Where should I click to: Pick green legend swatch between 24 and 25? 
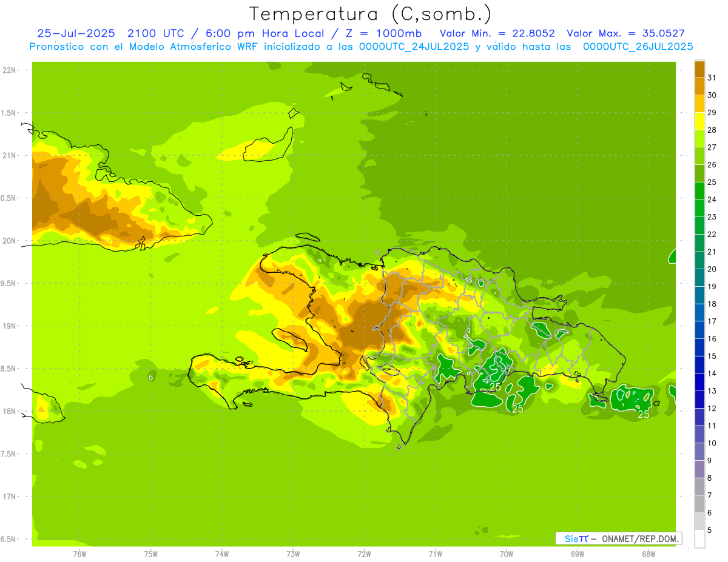pos(700,191)
